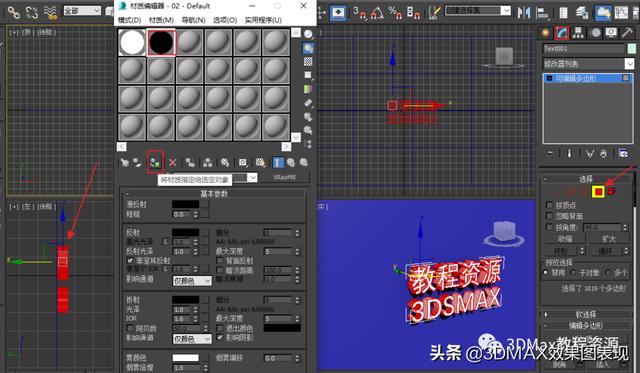The width and height of the screenshot is (640, 373).
Task: Open the modifier list dropdown
Action: pyautogui.click(x=589, y=64)
